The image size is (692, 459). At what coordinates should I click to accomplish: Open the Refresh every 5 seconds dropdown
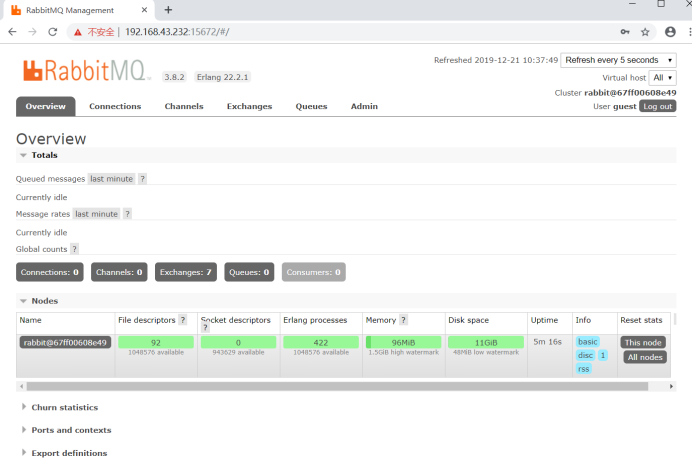click(x=618, y=60)
